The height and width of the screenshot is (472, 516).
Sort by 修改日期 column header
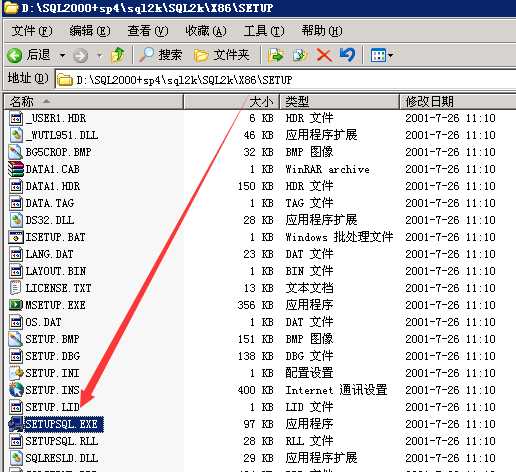[x=458, y=101]
